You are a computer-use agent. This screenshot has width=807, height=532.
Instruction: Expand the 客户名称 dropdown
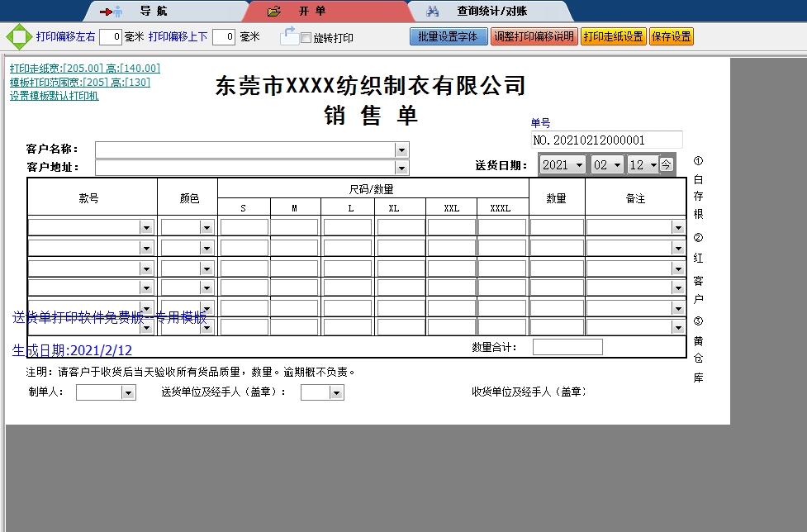(x=401, y=150)
